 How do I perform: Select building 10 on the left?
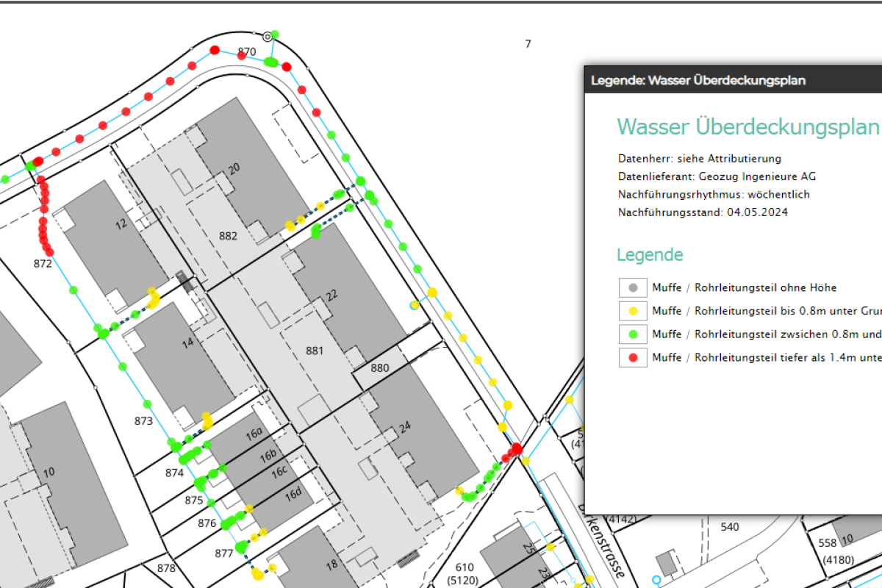point(49,472)
